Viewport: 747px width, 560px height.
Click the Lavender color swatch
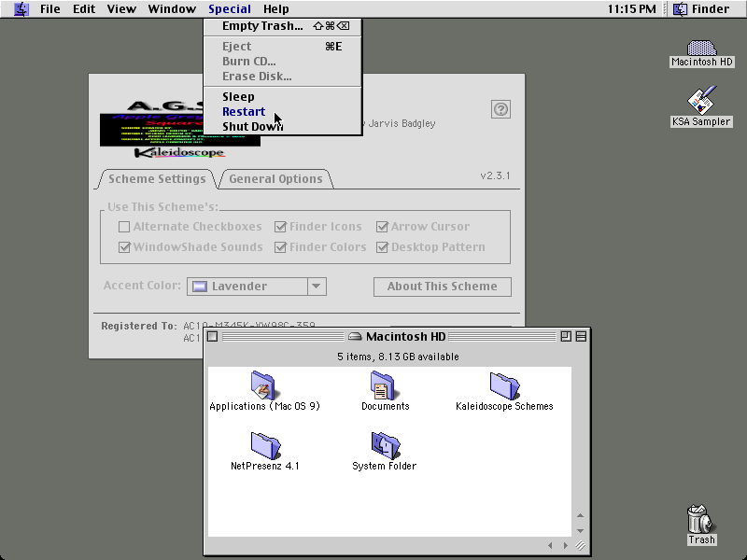pyautogui.click(x=199, y=287)
